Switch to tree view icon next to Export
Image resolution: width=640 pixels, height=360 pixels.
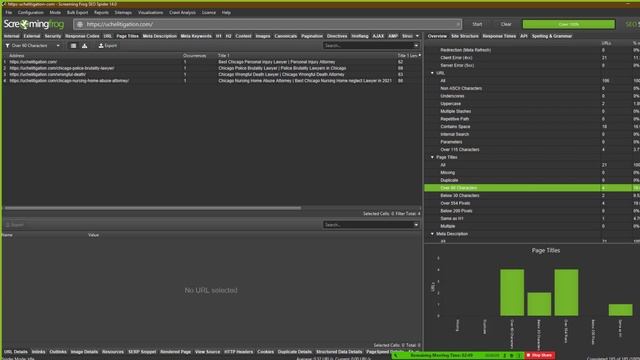click(x=84, y=46)
